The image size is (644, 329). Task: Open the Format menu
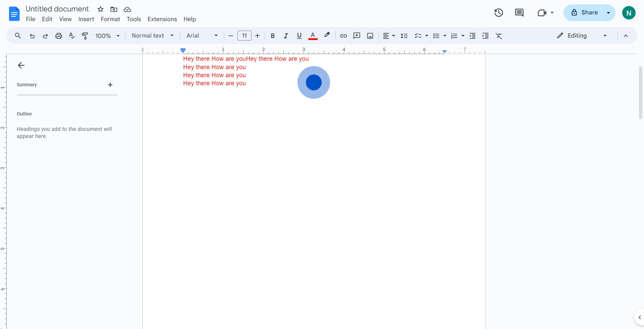110,19
